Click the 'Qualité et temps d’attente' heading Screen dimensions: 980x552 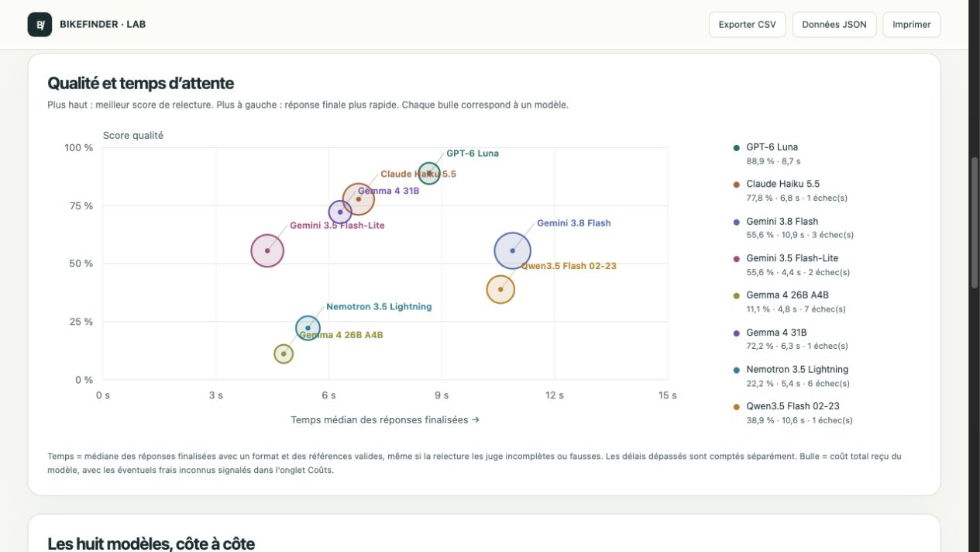140,83
